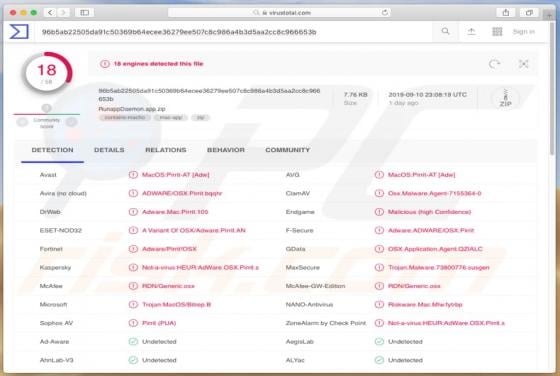Click the AegisLab undetected check icon
This screenshot has height=376, width=560.
[x=379, y=342]
